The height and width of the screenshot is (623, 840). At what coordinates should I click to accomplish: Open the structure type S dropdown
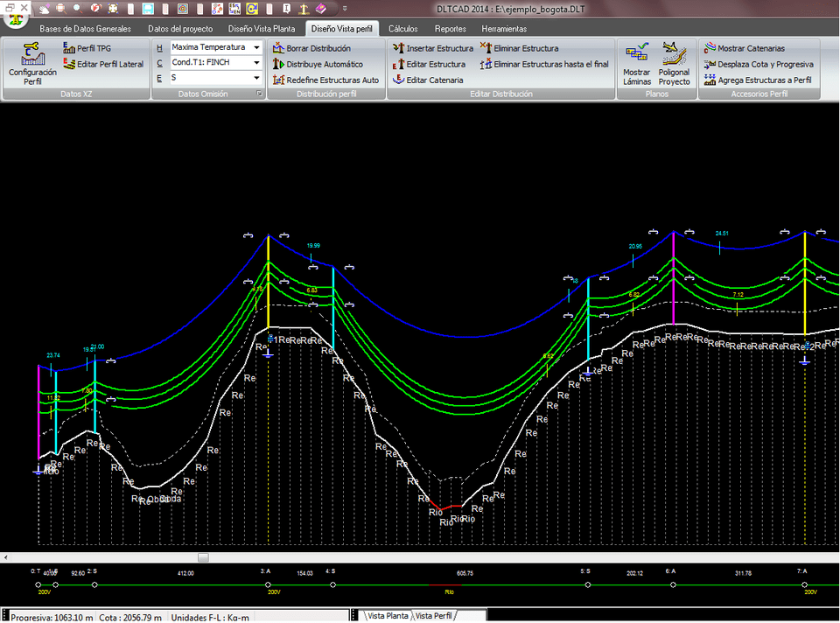[x=256, y=79]
